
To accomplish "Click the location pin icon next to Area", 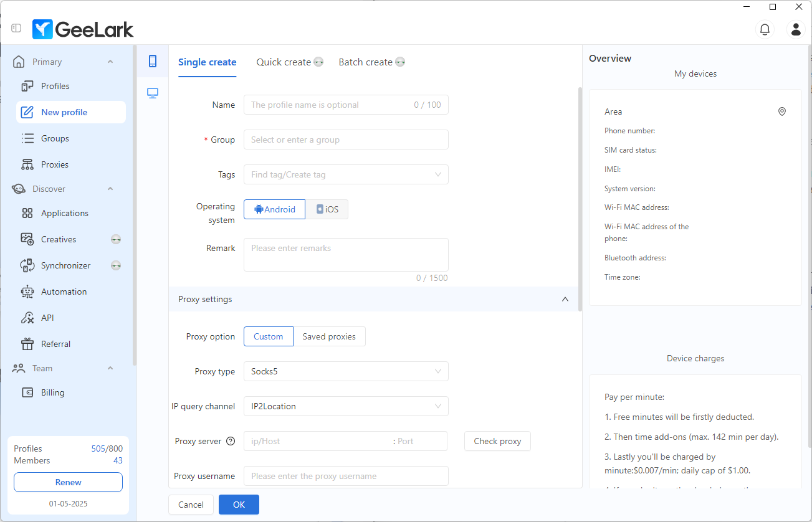I will pyautogui.click(x=782, y=112).
